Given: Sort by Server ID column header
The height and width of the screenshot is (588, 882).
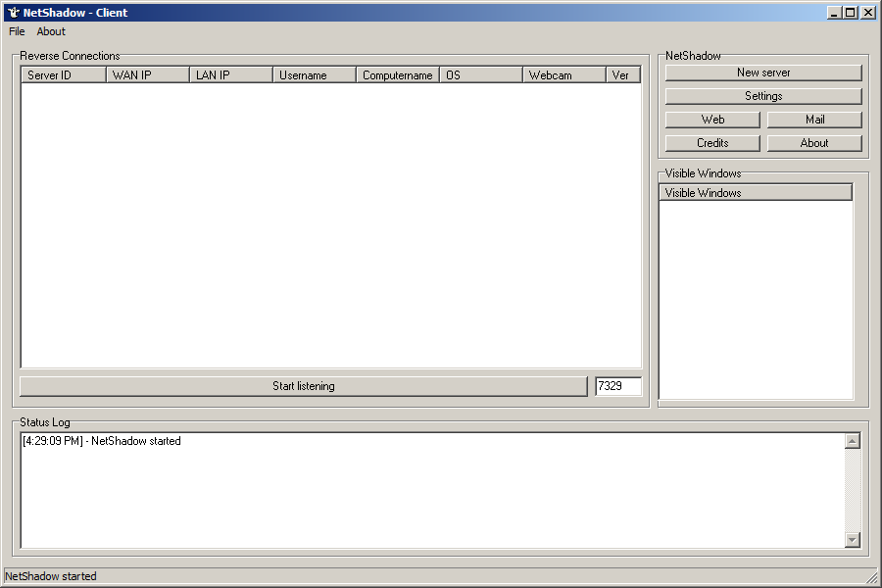Looking at the screenshot, I should 63,75.
